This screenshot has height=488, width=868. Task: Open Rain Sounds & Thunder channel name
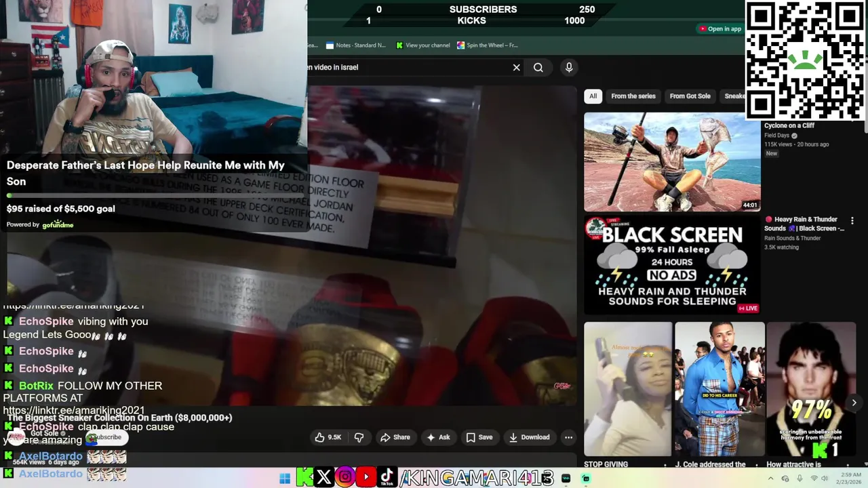(792, 238)
